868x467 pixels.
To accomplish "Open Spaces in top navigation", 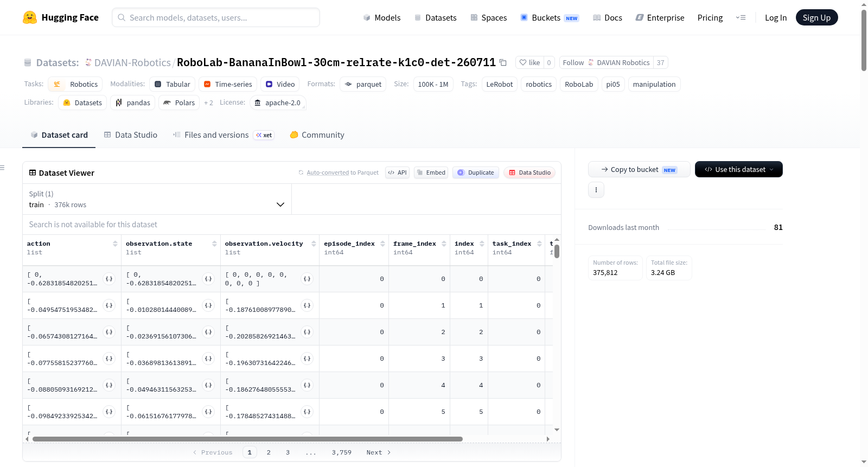I will click(488, 17).
